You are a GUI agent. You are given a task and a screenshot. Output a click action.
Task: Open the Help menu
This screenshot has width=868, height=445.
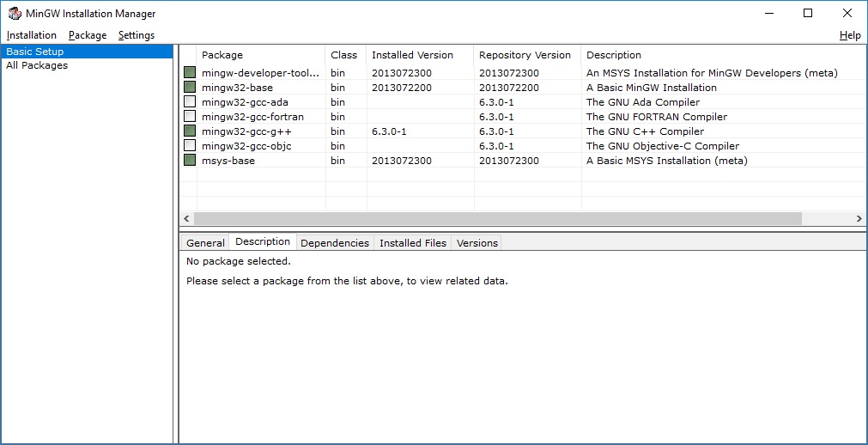click(850, 35)
